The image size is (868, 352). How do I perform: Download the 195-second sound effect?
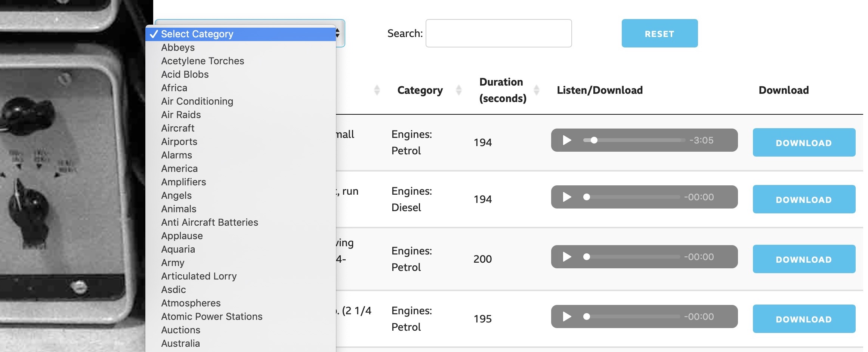click(804, 319)
